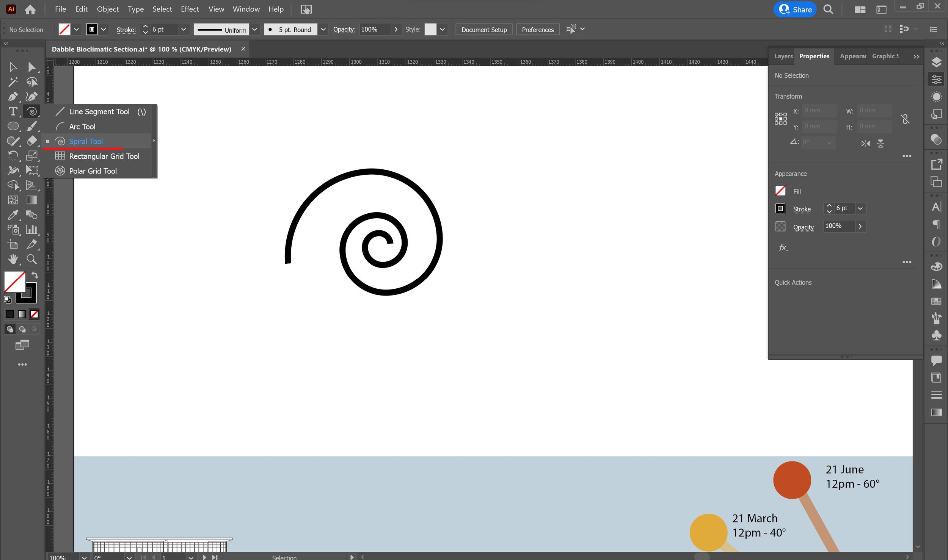
Task: Choose the Gradient tool
Action: [x=32, y=200]
